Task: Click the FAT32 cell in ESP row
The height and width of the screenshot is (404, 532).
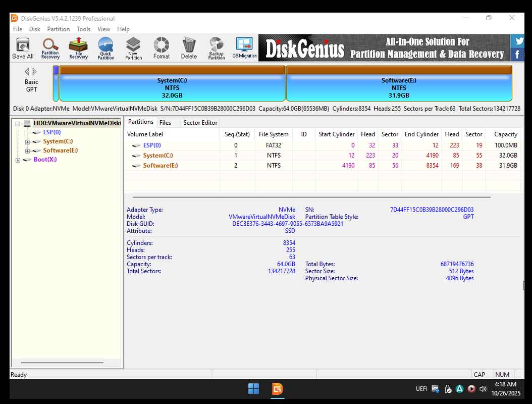Action: pyautogui.click(x=274, y=145)
